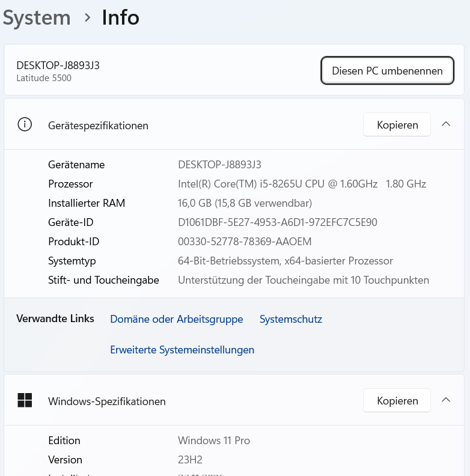
Task: Select the Gerätespezifikationen header text
Action: [x=98, y=126]
